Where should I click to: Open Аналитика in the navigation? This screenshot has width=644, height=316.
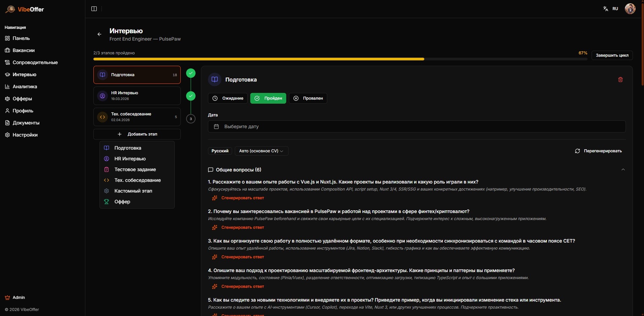point(25,87)
